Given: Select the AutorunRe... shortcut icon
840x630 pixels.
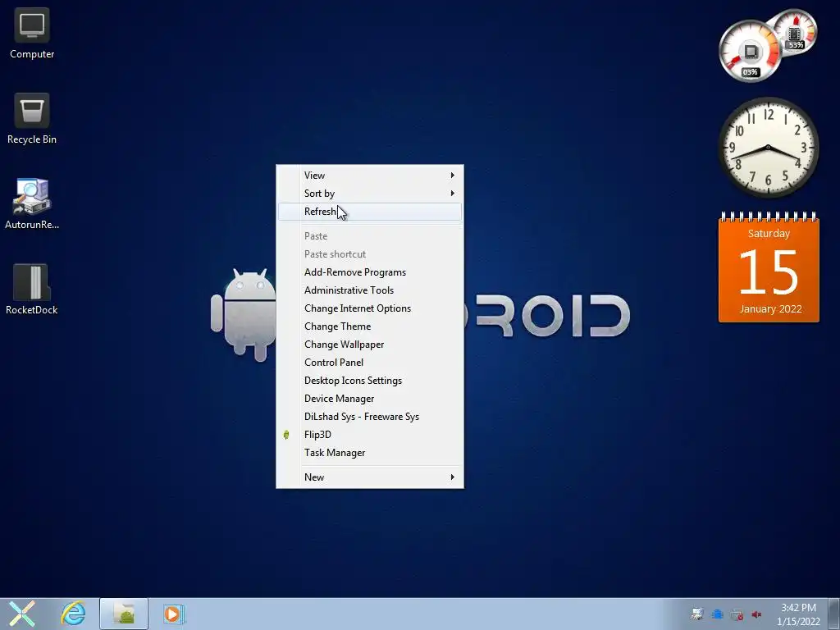Looking at the screenshot, I should point(32,203).
